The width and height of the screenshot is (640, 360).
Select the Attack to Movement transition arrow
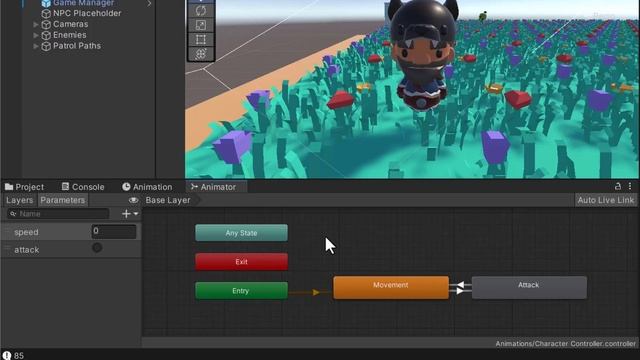tap(460, 284)
